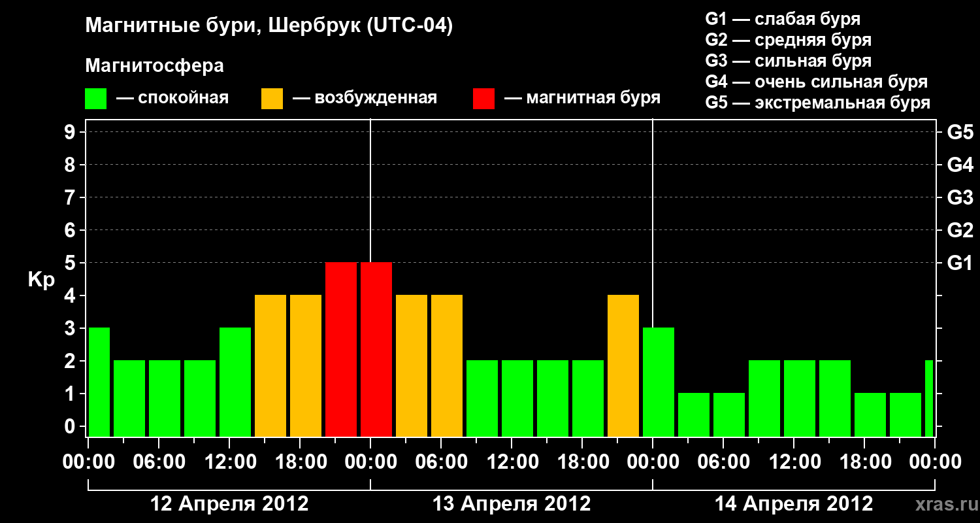
Task: Open the xras.ru watermark link
Action: click(944, 505)
